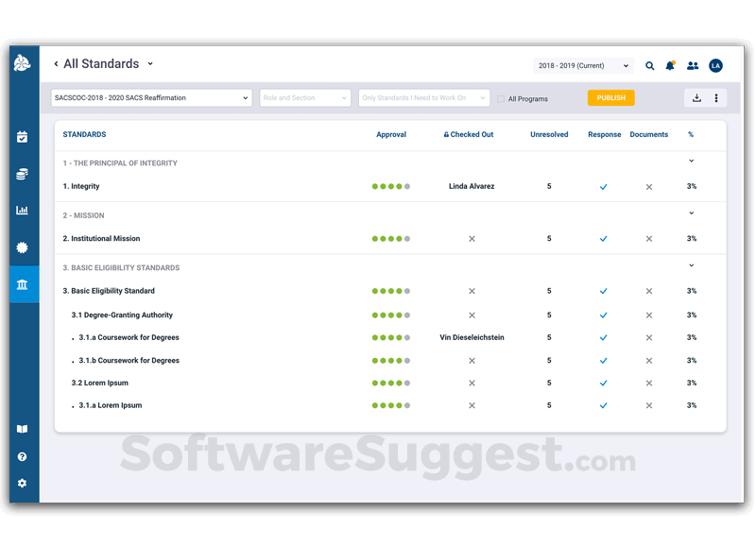Open the SACSCOC-2018 reaffirmation dropdown
The height and width of the screenshot is (546, 756).
[x=151, y=98]
